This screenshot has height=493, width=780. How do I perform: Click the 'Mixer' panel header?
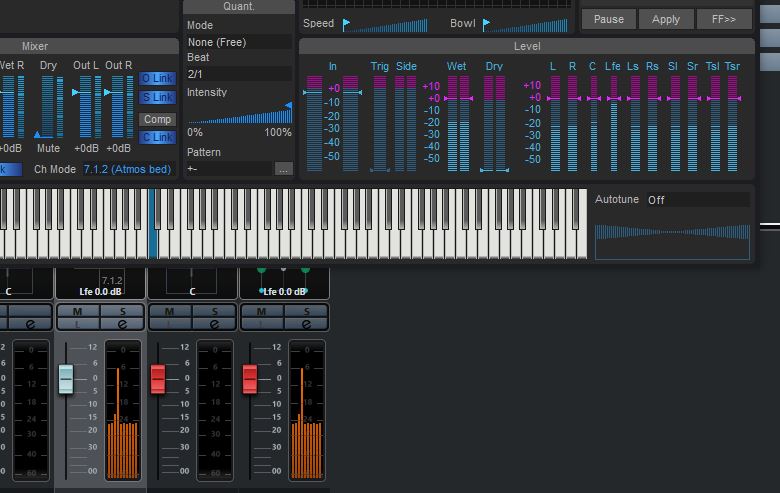[35, 46]
